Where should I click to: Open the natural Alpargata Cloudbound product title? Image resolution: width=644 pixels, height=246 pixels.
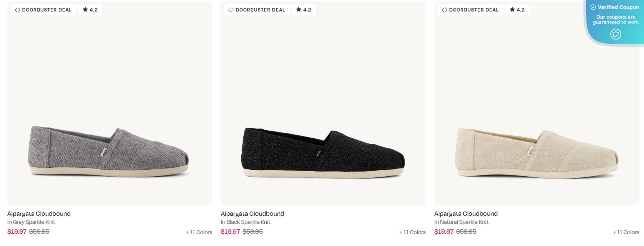pyautogui.click(x=466, y=214)
